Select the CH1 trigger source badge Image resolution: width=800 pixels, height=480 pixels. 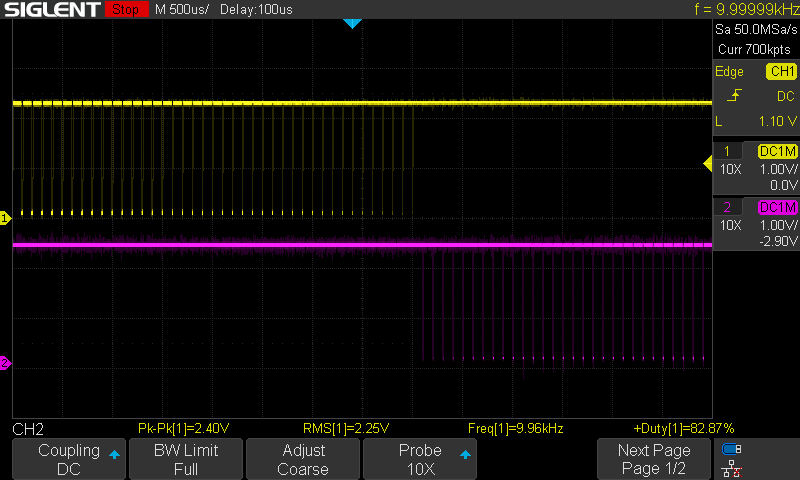(x=781, y=71)
